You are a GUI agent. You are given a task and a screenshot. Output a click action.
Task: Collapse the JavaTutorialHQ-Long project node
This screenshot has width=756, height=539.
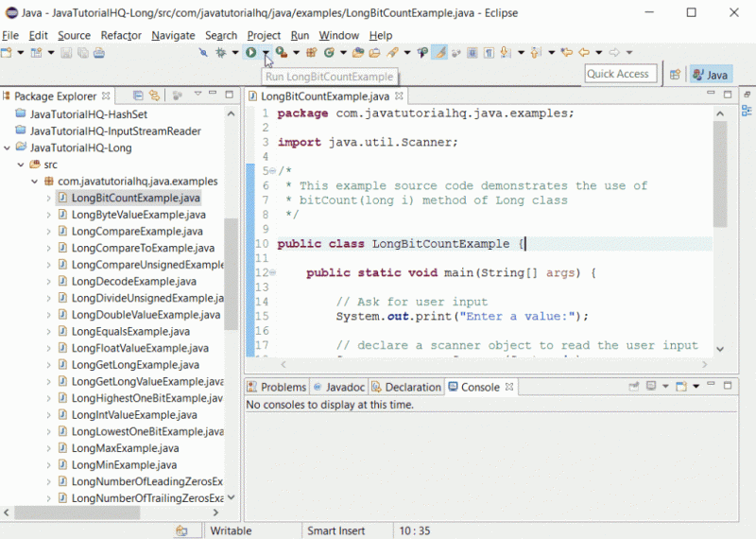tap(7, 148)
